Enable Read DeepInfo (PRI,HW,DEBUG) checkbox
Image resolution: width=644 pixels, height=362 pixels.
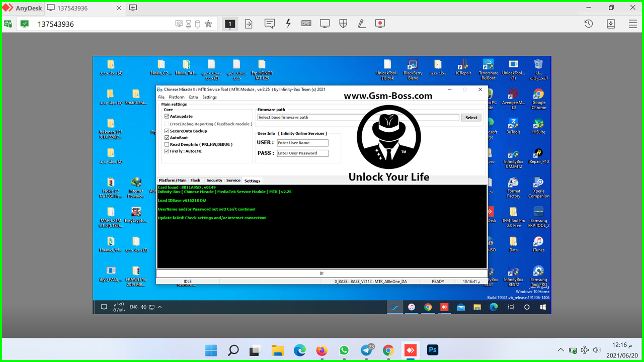[167, 144]
